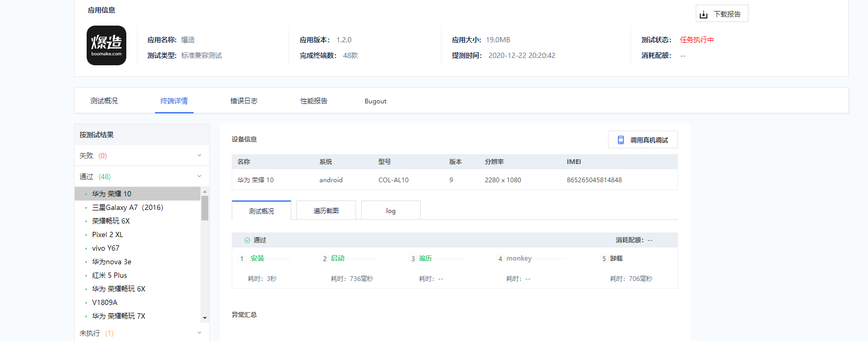Select the 测试概况 sub-tab under device info
The width and height of the screenshot is (868, 341).
pyautogui.click(x=261, y=210)
